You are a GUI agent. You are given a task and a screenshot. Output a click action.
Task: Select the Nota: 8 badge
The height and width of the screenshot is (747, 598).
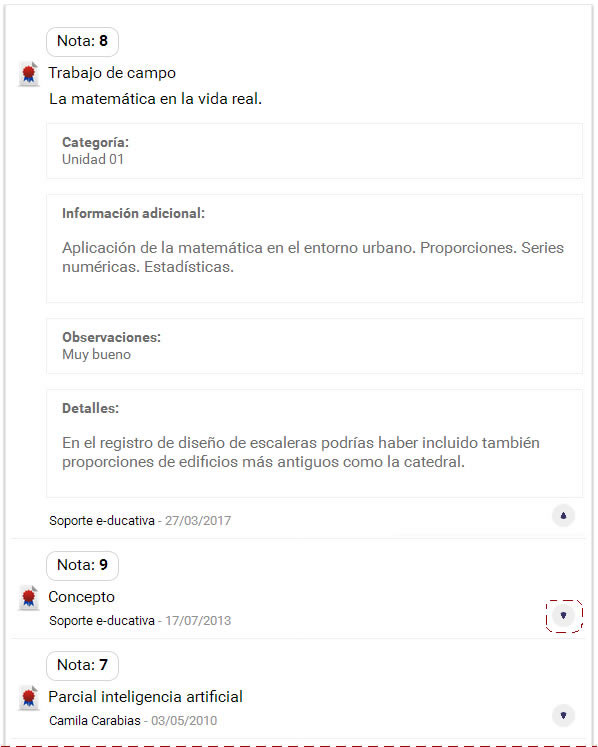pos(82,41)
